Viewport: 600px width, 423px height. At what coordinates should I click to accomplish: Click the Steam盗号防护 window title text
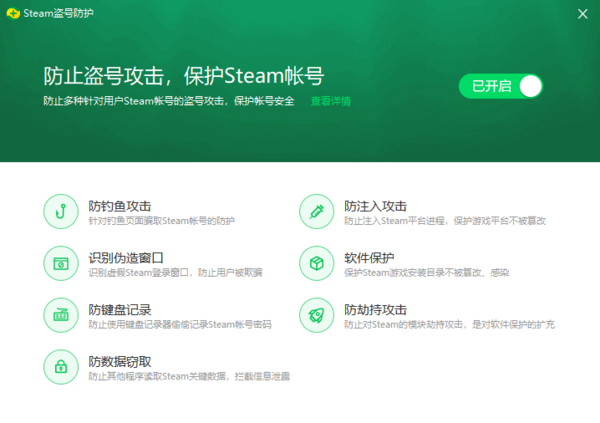[58, 13]
